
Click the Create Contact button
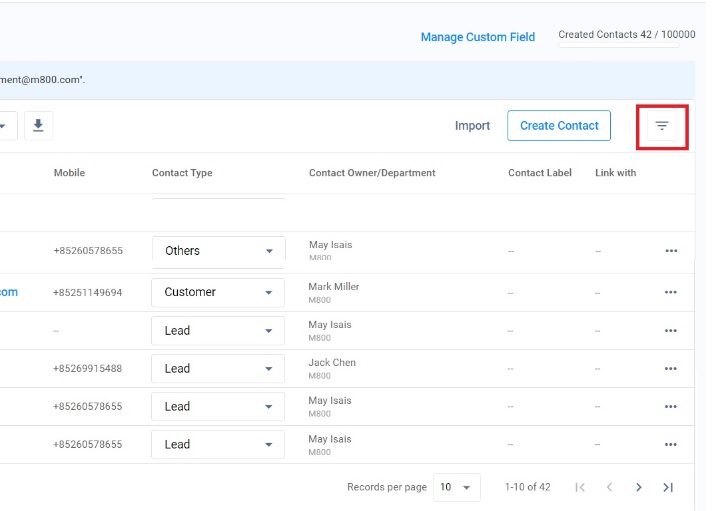click(x=559, y=126)
